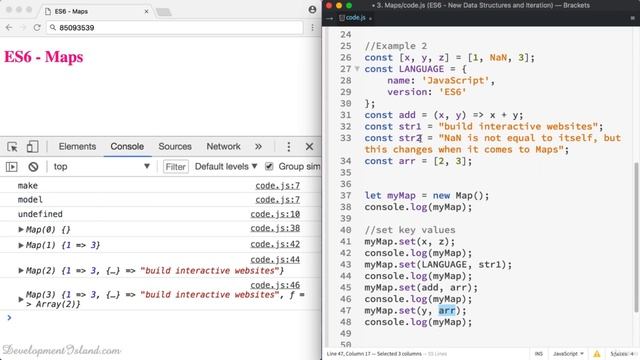The image size is (640, 360).
Task: Toggle the Group similar checkbox
Action: point(269,166)
